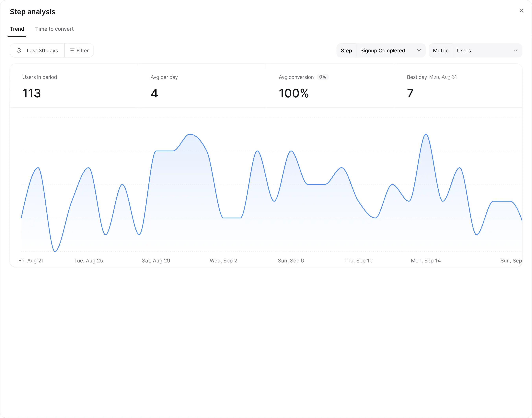Image resolution: width=532 pixels, height=418 pixels.
Task: Click the Best day label
Action: (417, 77)
